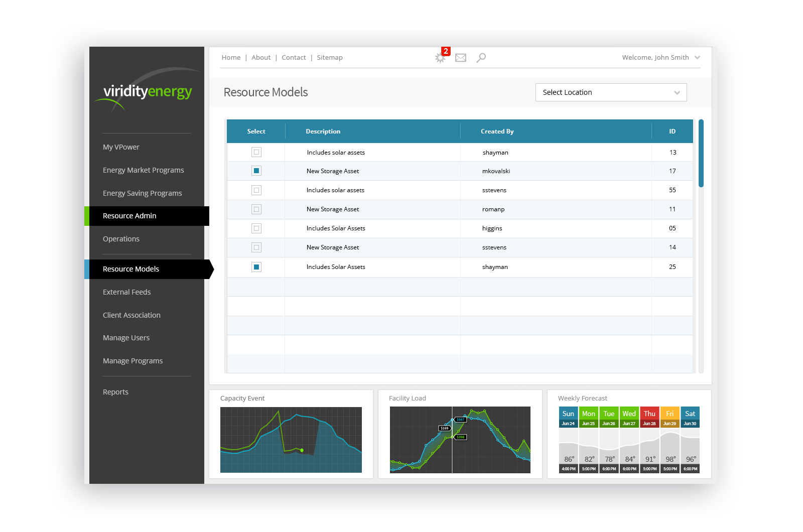Open the About link in top navigation
The image size is (803, 532).
tap(261, 58)
